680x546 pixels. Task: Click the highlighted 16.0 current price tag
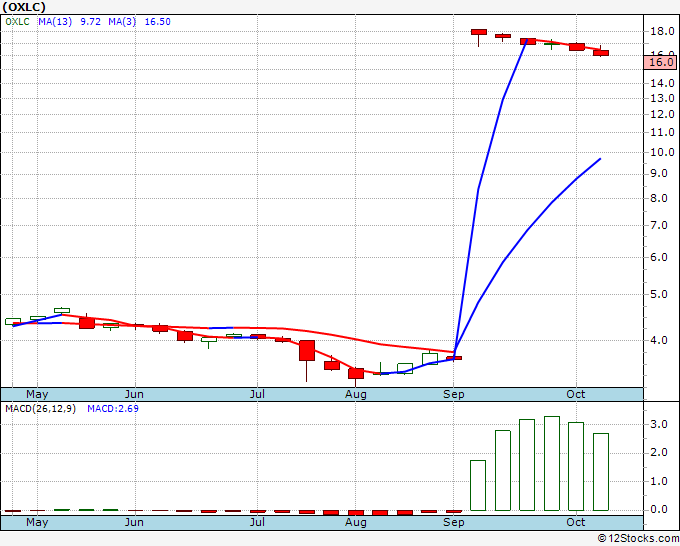661,62
